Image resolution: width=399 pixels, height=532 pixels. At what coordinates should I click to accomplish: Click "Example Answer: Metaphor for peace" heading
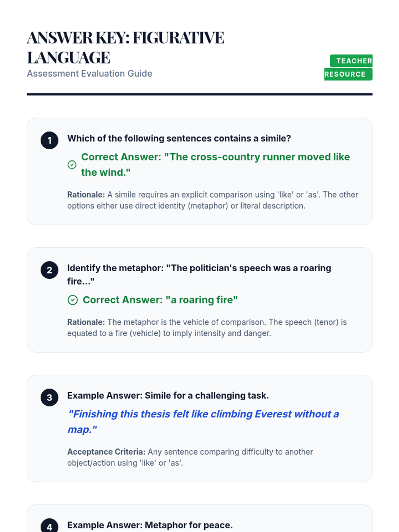coord(150,525)
